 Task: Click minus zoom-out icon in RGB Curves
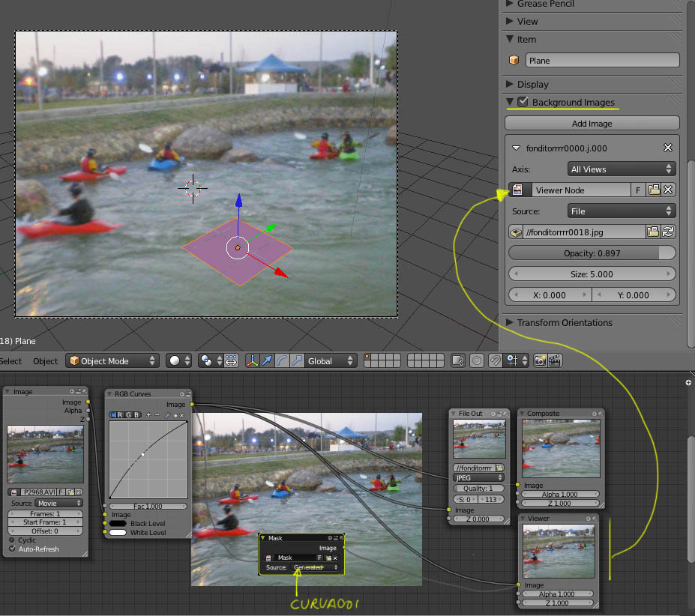click(x=157, y=415)
